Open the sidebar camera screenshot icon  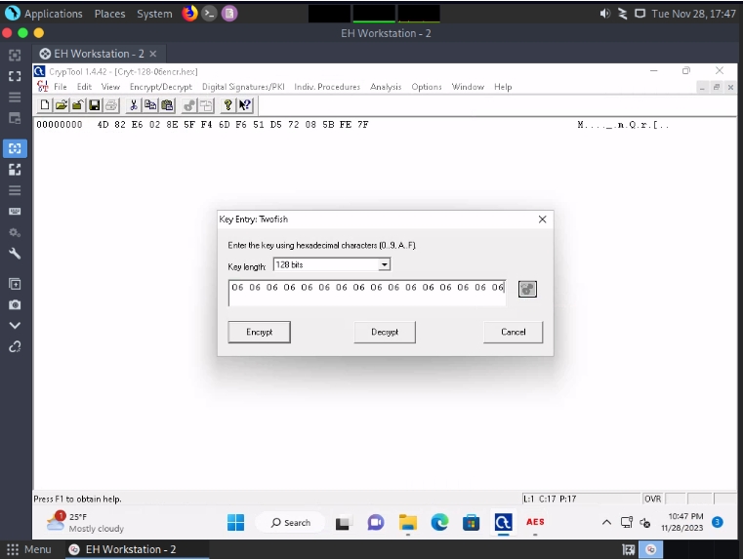pyautogui.click(x=15, y=304)
